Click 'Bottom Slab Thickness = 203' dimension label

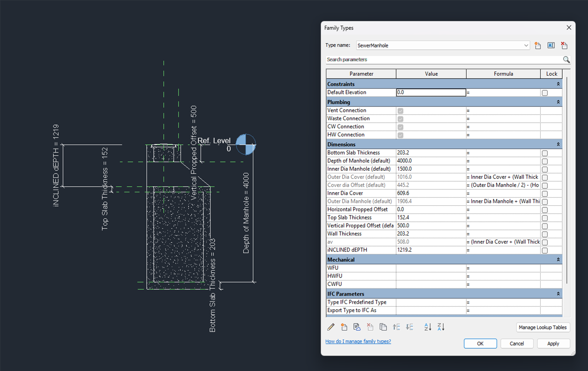(x=212, y=285)
